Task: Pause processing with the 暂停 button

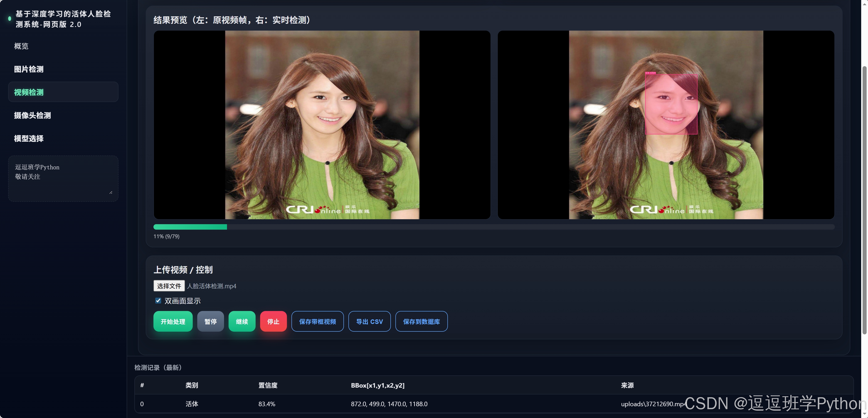Action: click(x=210, y=321)
